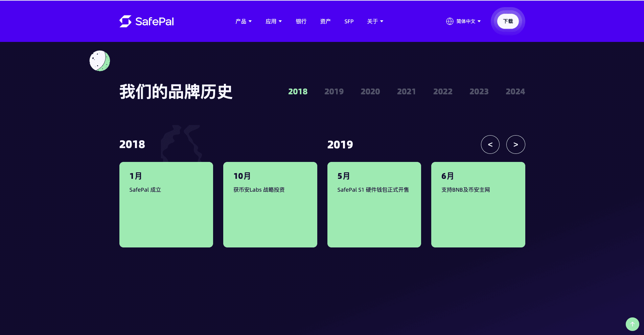644x335 pixels.
Task: Select the 2021 year tab
Action: [406, 92]
